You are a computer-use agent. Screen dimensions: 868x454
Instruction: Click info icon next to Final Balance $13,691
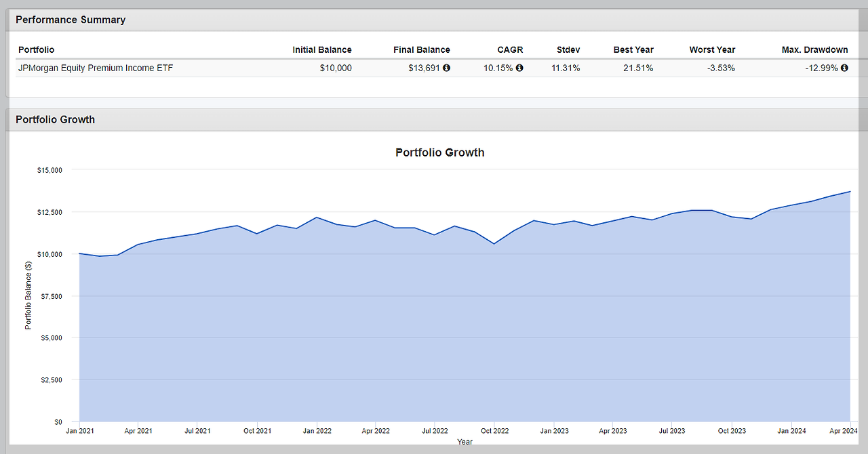[x=446, y=68]
